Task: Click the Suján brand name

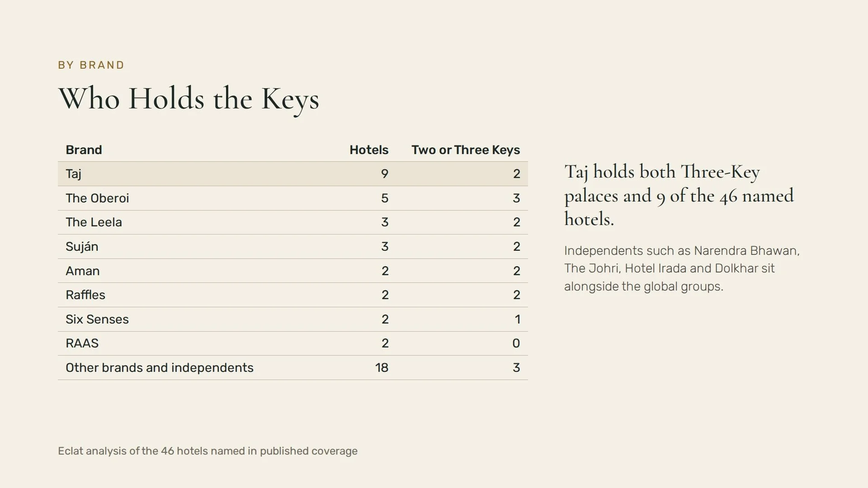Action: [x=82, y=247]
